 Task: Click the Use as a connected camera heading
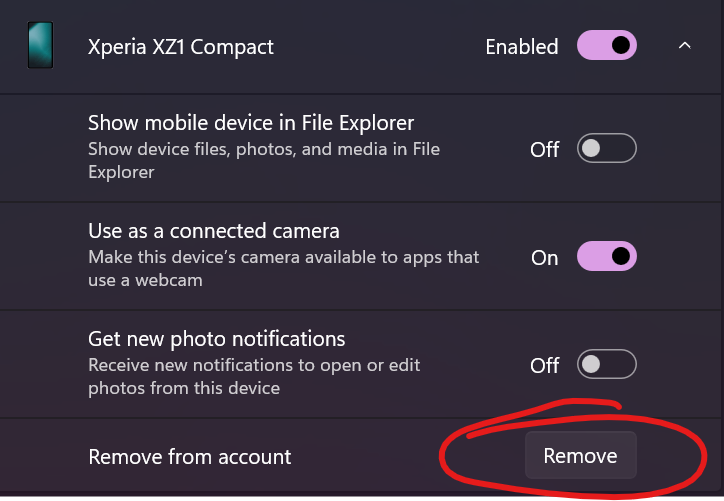(x=214, y=232)
